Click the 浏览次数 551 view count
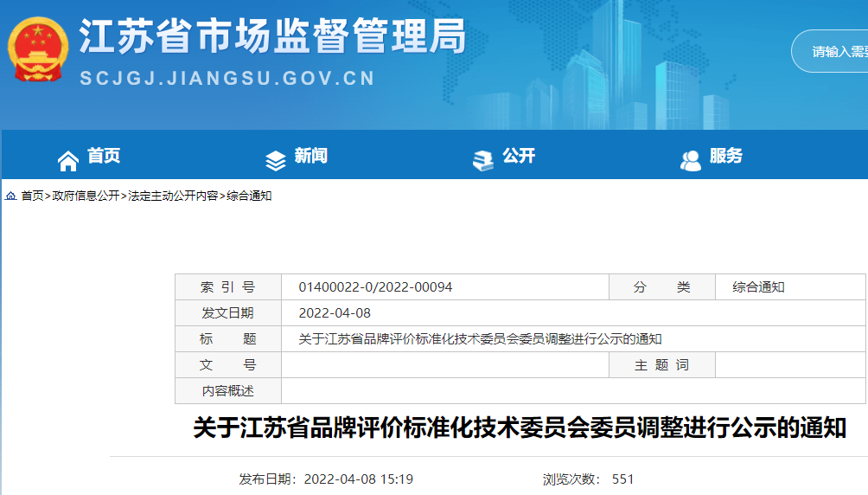868x495 pixels. pyautogui.click(x=588, y=479)
